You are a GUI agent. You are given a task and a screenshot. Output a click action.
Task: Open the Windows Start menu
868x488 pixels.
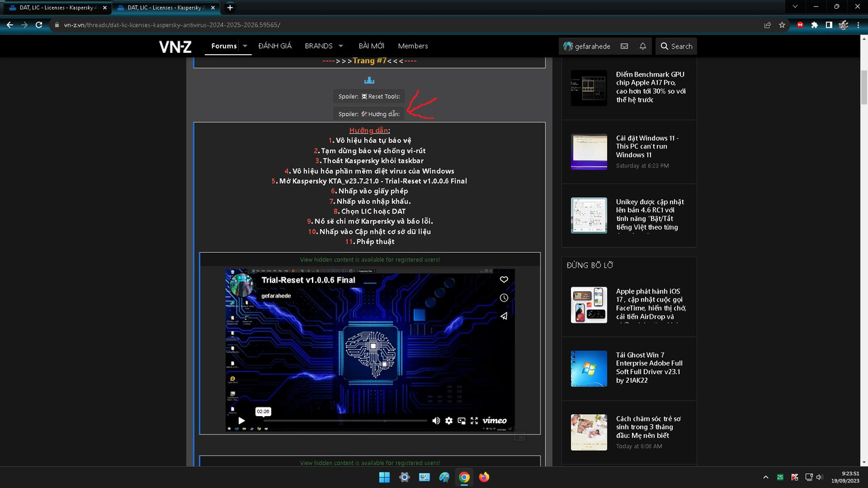pyautogui.click(x=384, y=477)
